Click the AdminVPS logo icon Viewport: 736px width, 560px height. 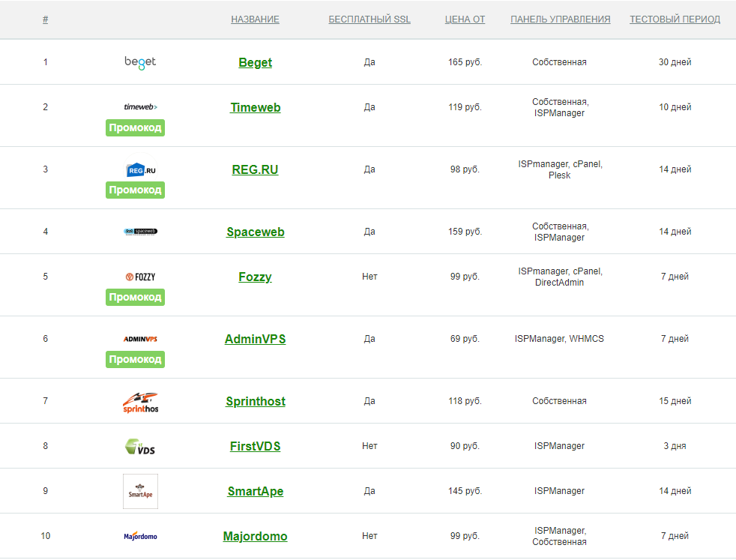(140, 339)
